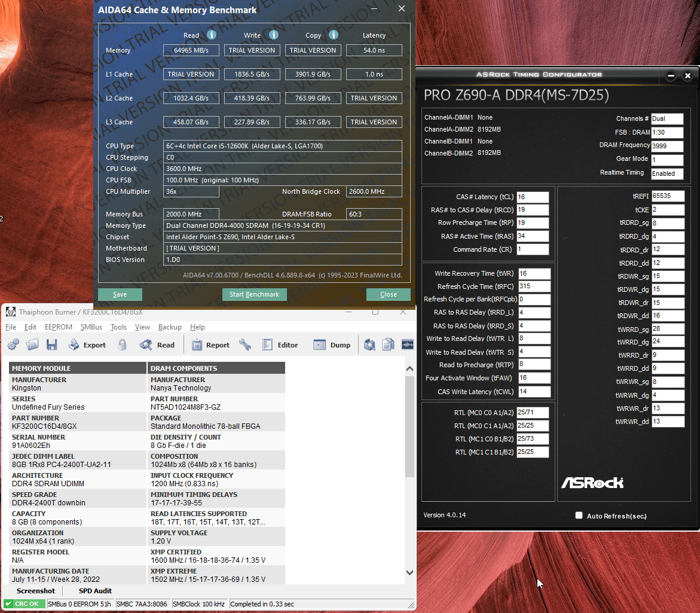Screen dimensions: 700x613
Task: Close the ASRock Timing Configurator window
Action: point(688,76)
